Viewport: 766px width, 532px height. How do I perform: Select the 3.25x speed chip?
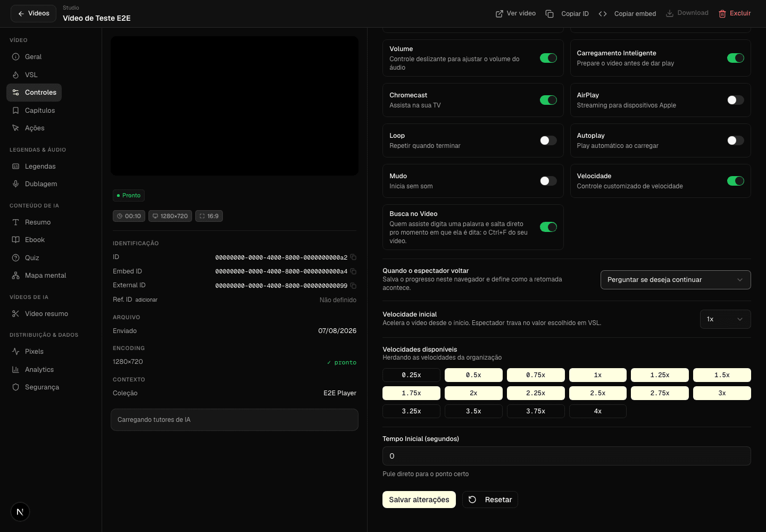tap(411, 411)
